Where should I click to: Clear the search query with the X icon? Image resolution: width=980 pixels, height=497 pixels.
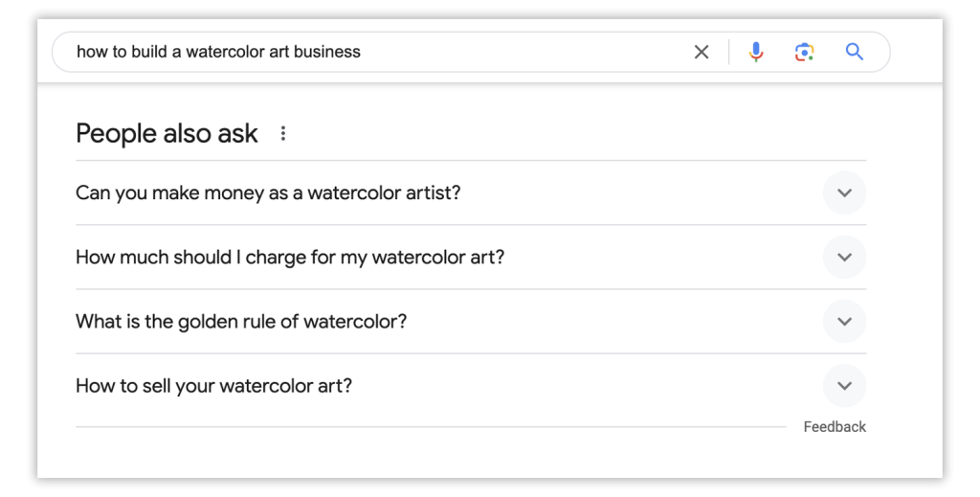pyautogui.click(x=702, y=52)
